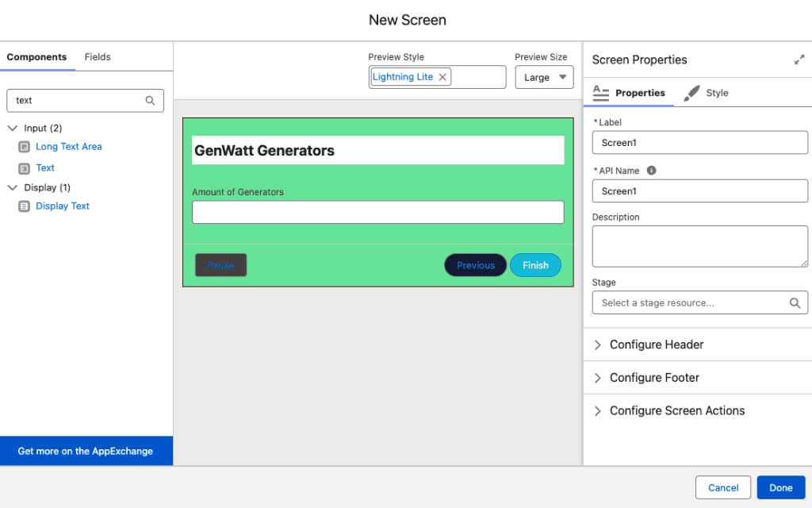Add the Display Text component
The height and width of the screenshot is (508, 812).
(x=63, y=206)
